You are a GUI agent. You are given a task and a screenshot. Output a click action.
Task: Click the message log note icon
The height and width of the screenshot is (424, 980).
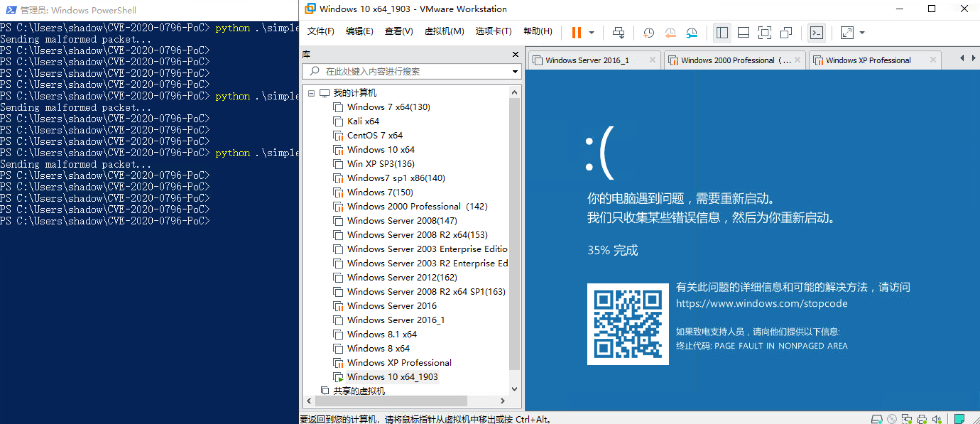tap(959, 419)
